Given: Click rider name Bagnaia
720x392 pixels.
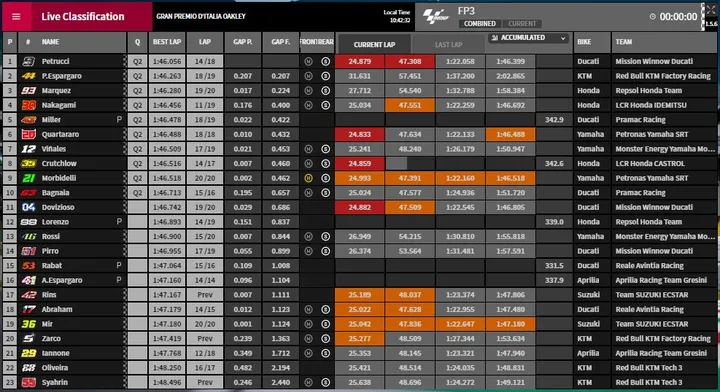Looking at the screenshot, I should 56,193.
